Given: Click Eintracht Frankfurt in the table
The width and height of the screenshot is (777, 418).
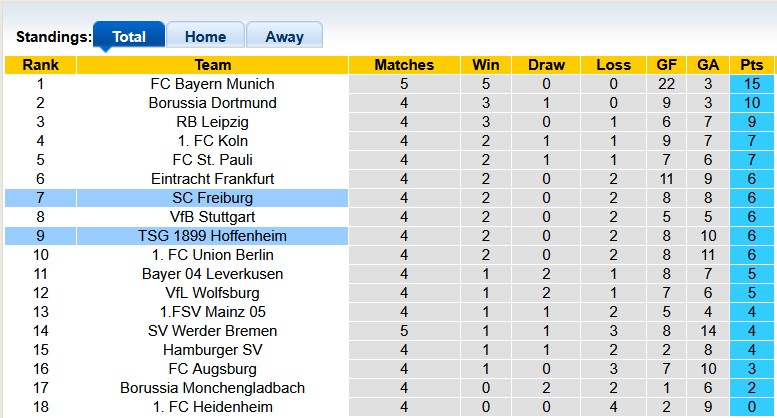Looking at the screenshot, I should click(212, 179).
